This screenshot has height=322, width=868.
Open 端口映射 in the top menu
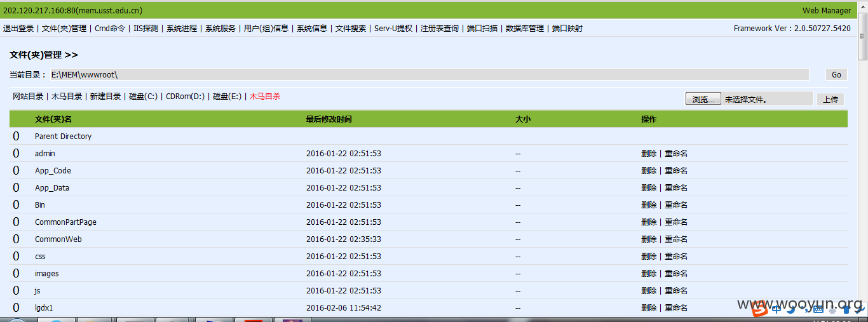pos(567,29)
